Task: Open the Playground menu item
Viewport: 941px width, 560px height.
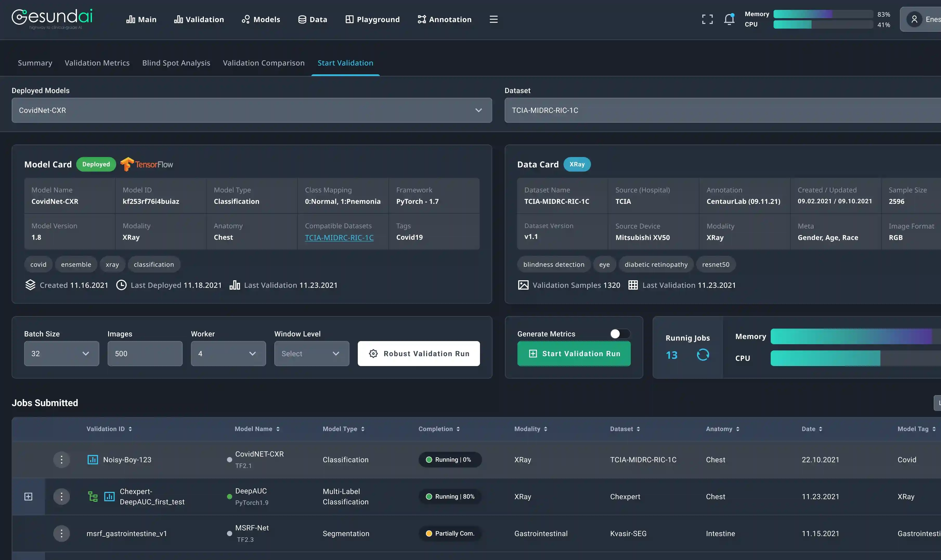Action: point(372,19)
